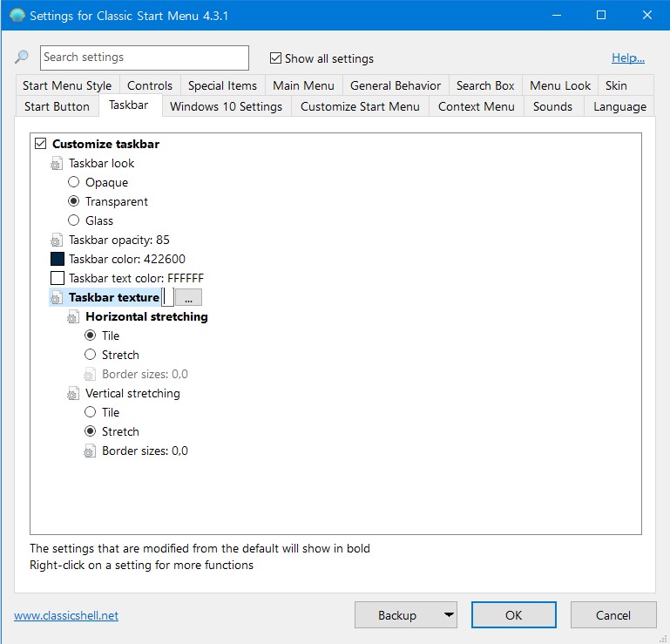This screenshot has height=644, width=670.
Task: Click the icon beside Vertical stretching Border sizes
Action: (90, 451)
